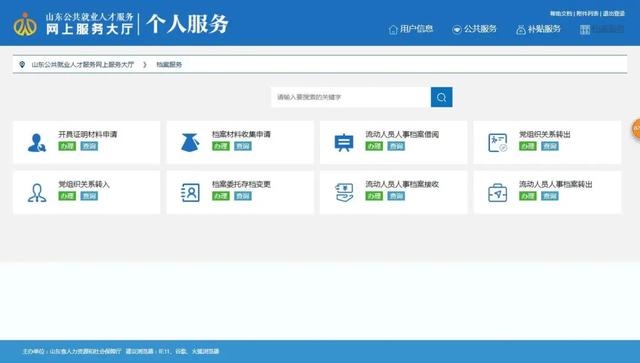Click the 开具证明材料申请 card icon
This screenshot has height=363, width=640.
[x=37, y=143]
